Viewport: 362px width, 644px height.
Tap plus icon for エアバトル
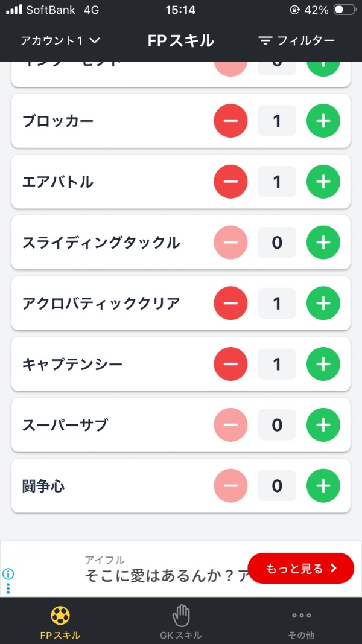point(323,182)
